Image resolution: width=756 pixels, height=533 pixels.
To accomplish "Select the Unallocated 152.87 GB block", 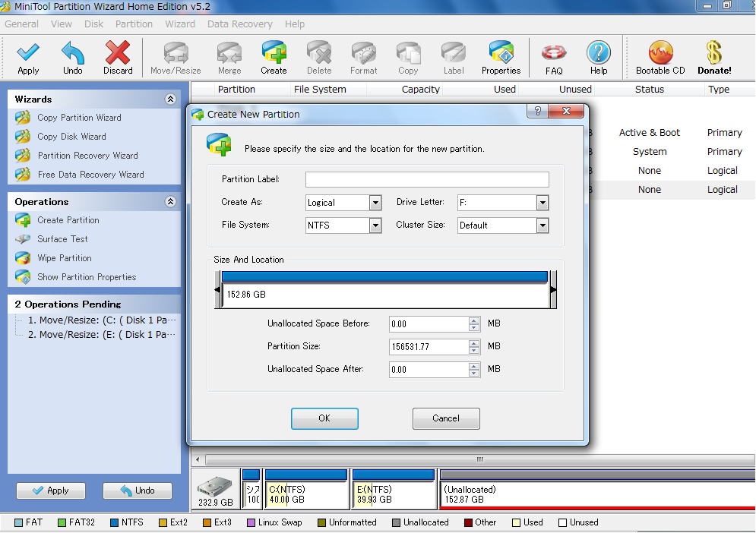I will pyautogui.click(x=597, y=489).
